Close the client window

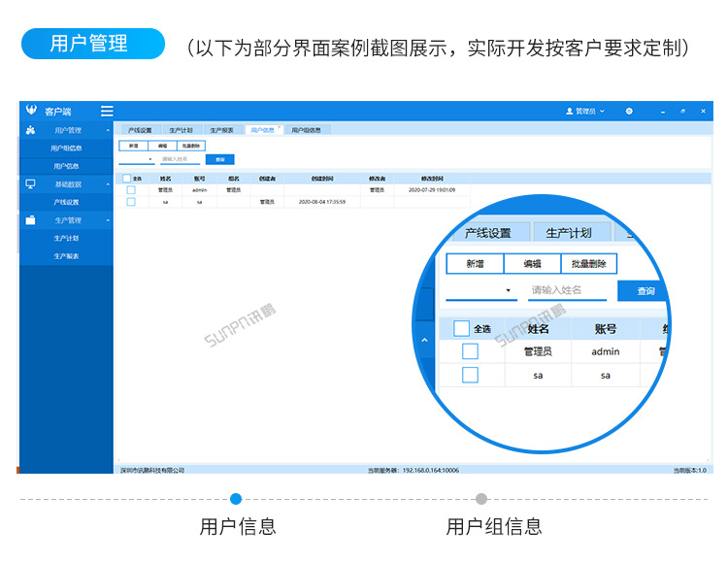(x=704, y=112)
